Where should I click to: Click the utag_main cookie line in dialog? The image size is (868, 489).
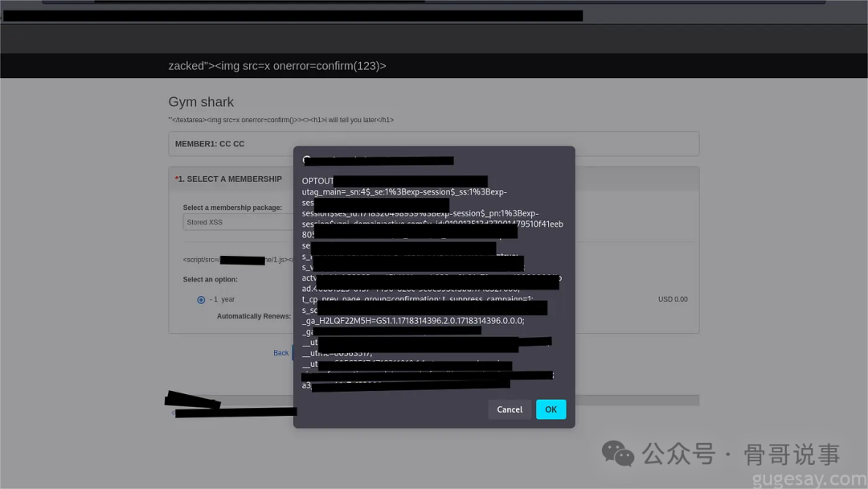tap(404, 191)
